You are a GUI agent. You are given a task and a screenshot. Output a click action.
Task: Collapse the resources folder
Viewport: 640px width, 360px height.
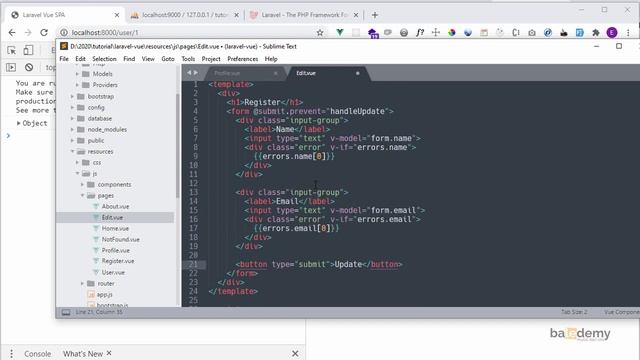tap(72, 151)
